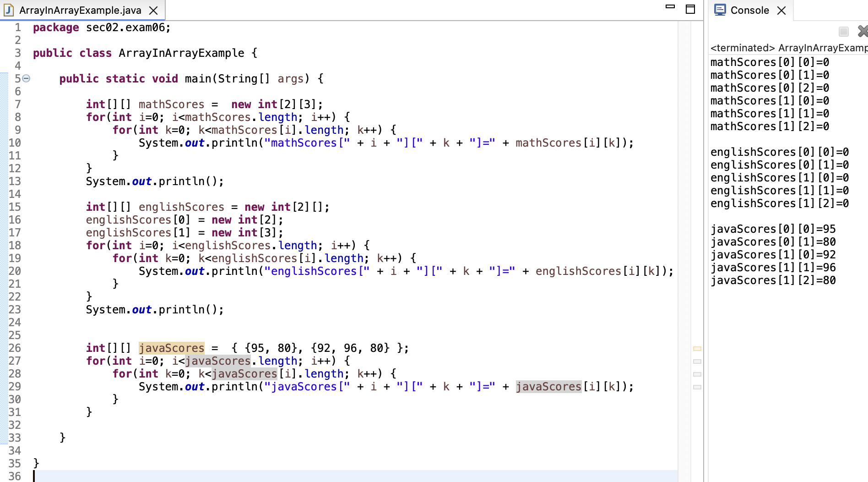Click englishScores[0] assignment on line 16
Screen dimensions: 868x482
[184, 220]
